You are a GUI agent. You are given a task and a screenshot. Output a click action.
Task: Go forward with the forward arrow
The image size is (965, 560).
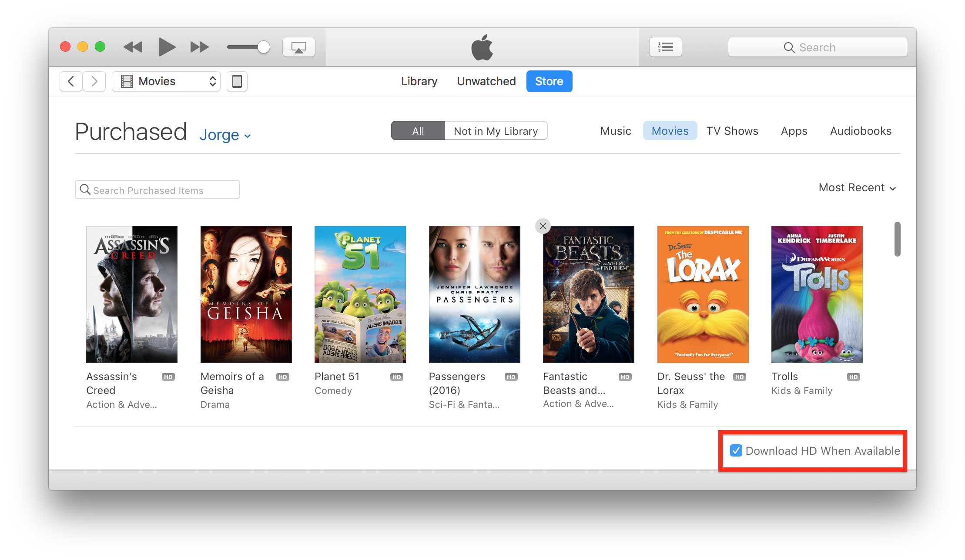point(94,81)
